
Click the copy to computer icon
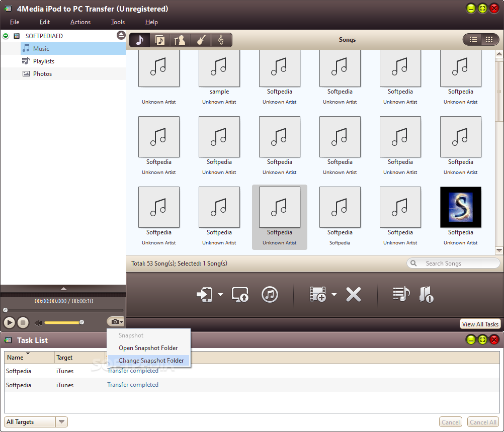(x=240, y=294)
